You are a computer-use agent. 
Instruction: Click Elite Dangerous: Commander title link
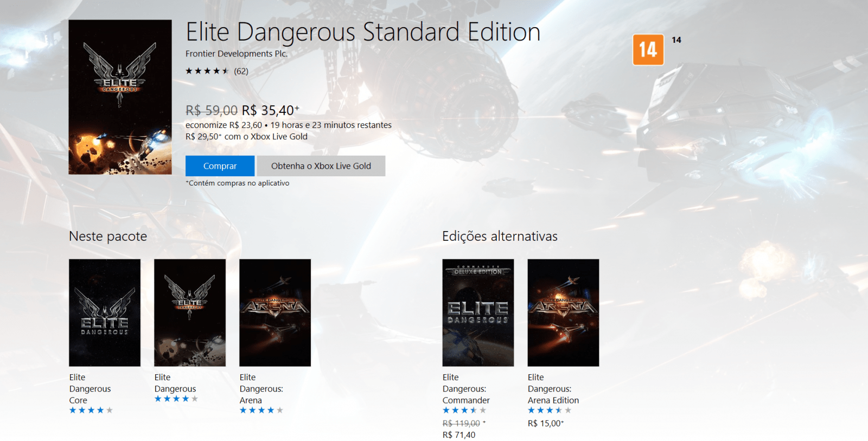466,389
